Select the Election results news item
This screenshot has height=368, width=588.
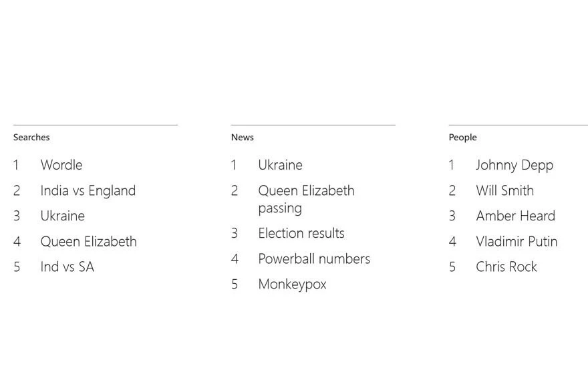[x=301, y=233]
